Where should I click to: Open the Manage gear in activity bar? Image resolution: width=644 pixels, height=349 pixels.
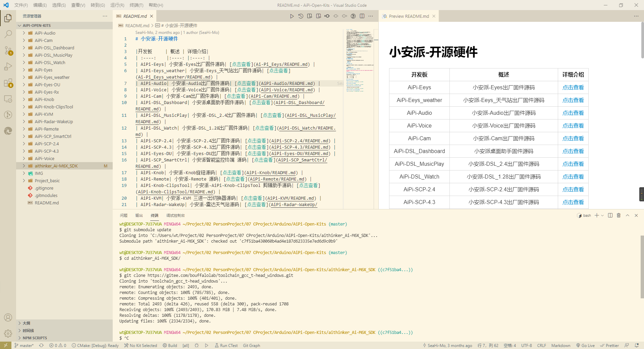point(8,334)
